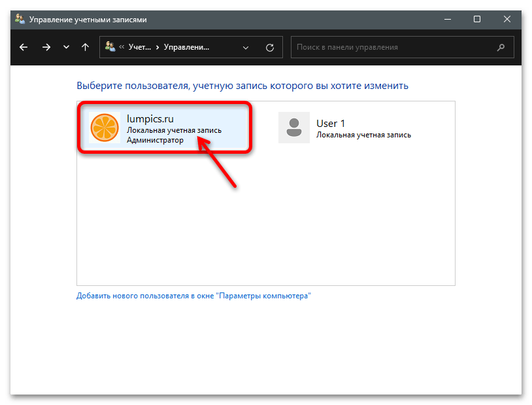The width and height of the screenshot is (532, 405).
Task: Go back using the left arrow
Action: point(24,47)
